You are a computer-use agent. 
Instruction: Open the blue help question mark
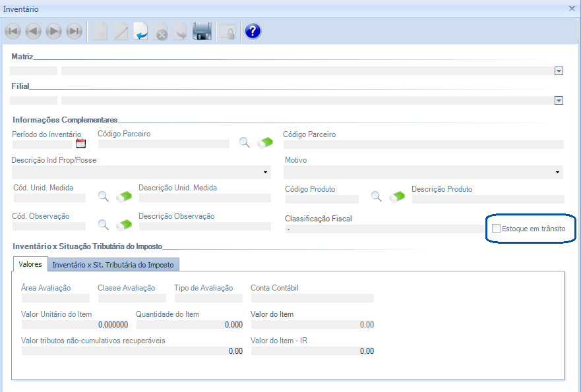[253, 31]
